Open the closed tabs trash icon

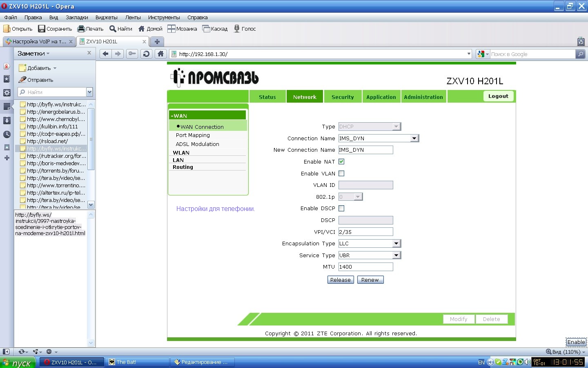pyautogui.click(x=581, y=41)
